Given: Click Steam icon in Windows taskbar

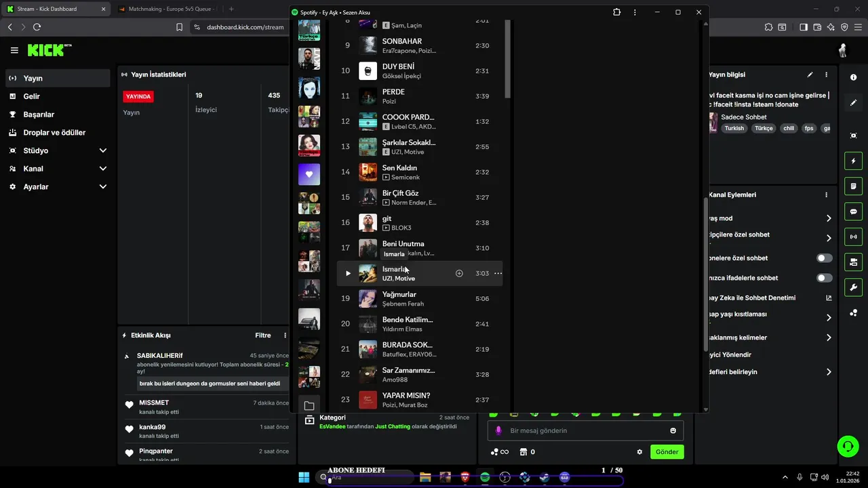Looking at the screenshot, I should [545, 477].
